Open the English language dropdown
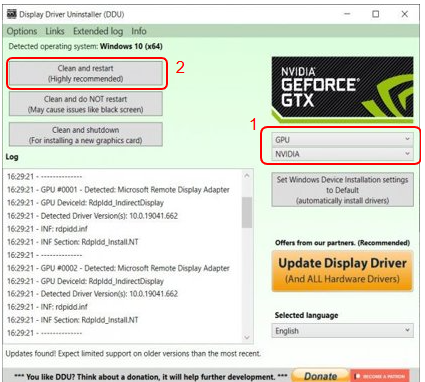This screenshot has height=382, width=425. 342,331
